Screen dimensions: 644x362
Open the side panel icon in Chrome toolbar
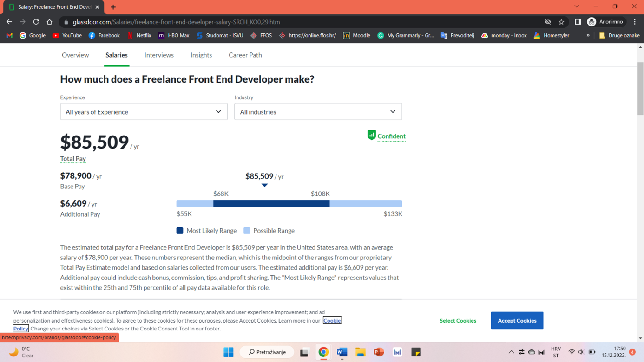(578, 22)
